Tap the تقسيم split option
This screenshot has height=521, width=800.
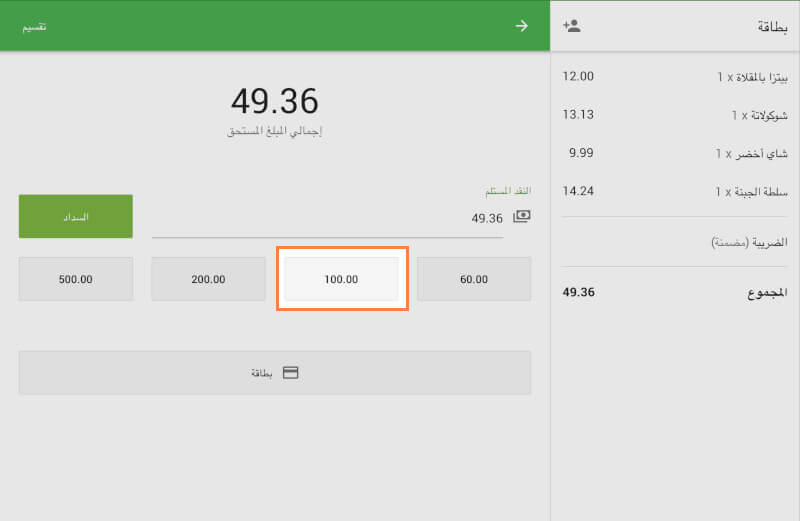[x=34, y=27]
